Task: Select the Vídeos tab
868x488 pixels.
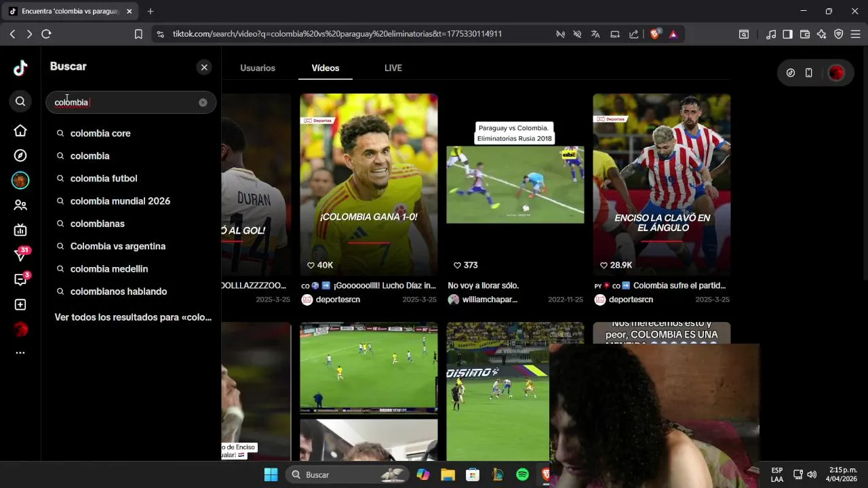Action: click(325, 68)
